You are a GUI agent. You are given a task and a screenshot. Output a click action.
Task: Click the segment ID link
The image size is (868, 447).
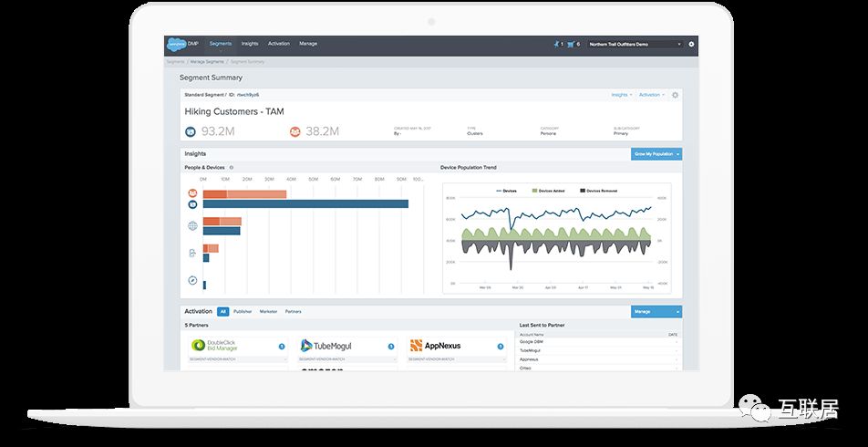(248, 95)
